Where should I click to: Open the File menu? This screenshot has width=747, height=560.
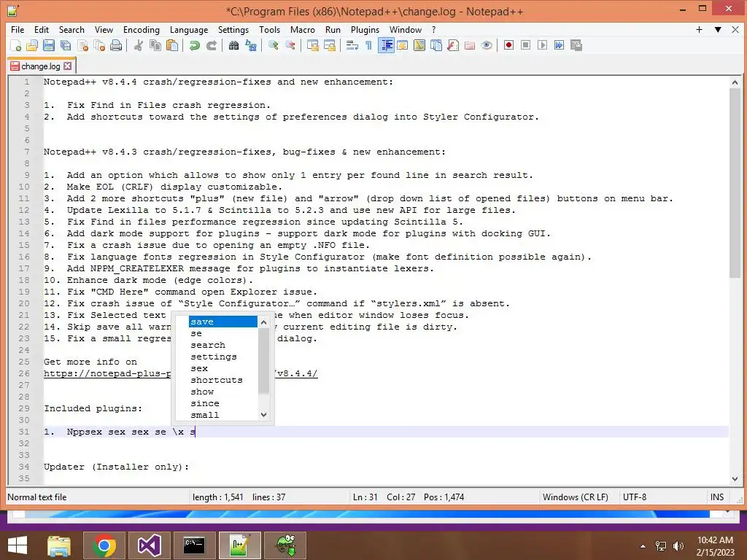(18, 29)
